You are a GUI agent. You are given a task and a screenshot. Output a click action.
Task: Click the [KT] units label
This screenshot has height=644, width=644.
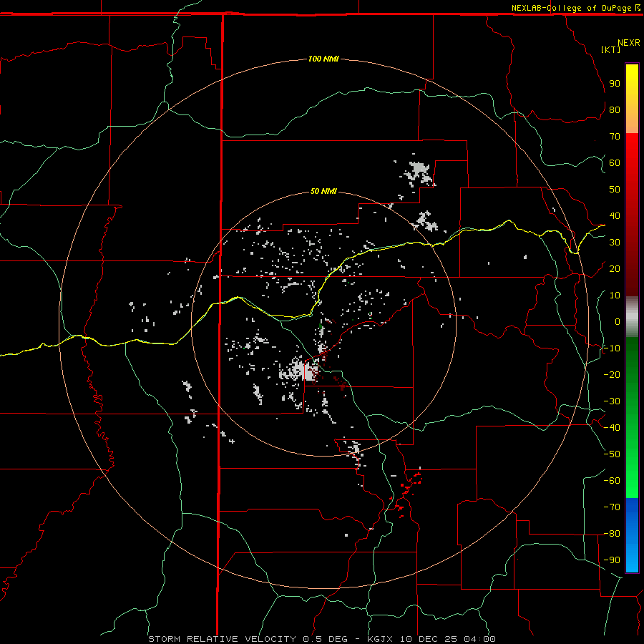[610, 49]
